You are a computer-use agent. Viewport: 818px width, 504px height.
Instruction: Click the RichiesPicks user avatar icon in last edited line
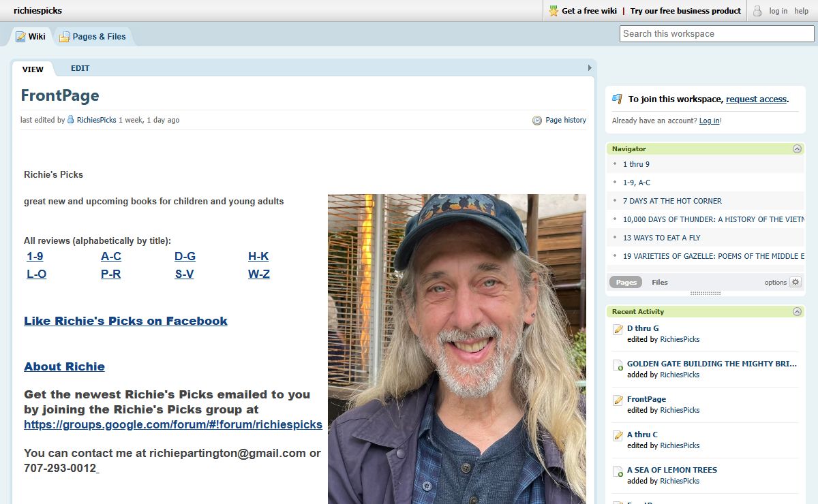point(71,120)
